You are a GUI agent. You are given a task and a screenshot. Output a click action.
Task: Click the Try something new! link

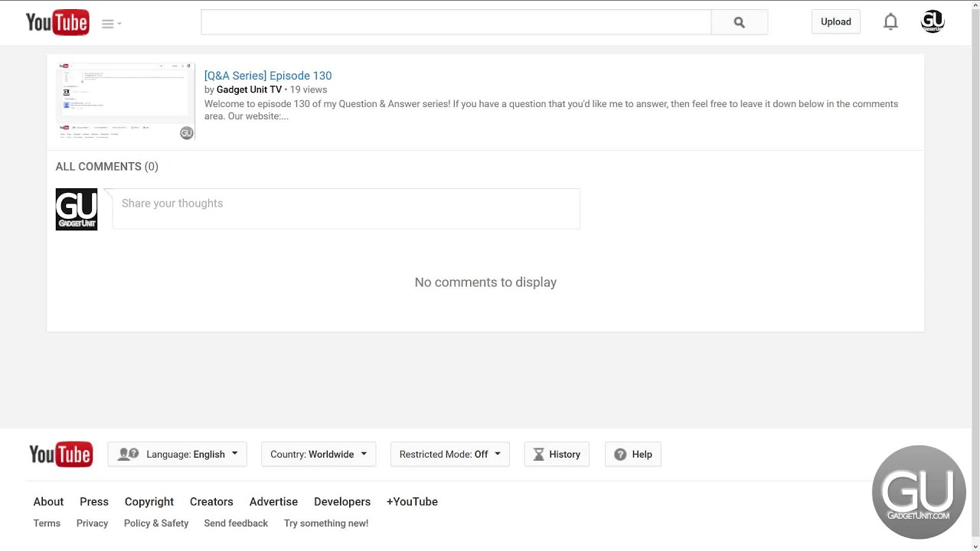(x=326, y=523)
